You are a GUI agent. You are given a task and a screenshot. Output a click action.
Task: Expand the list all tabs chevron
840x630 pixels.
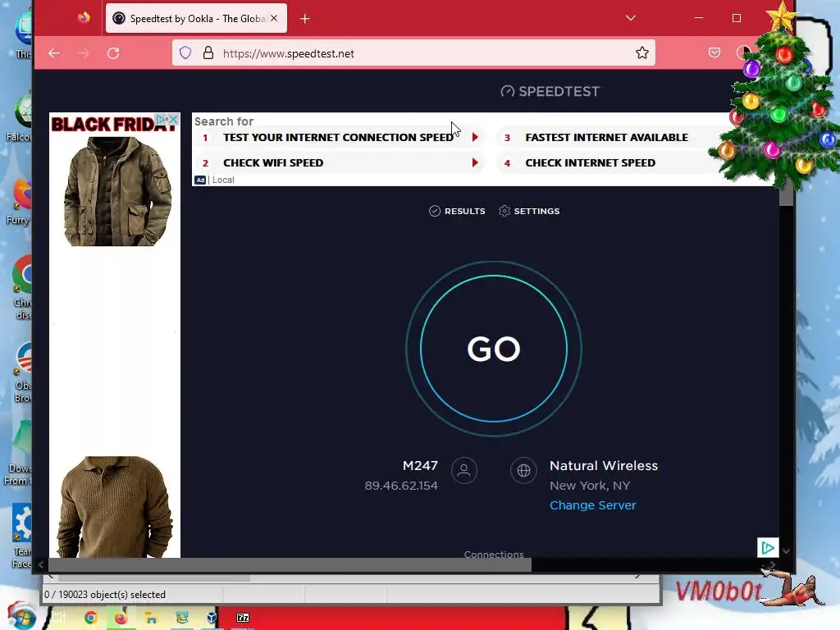(x=631, y=18)
